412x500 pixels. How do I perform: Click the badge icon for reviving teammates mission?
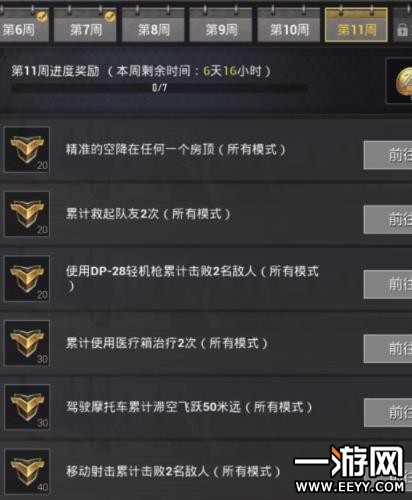pos(27,214)
